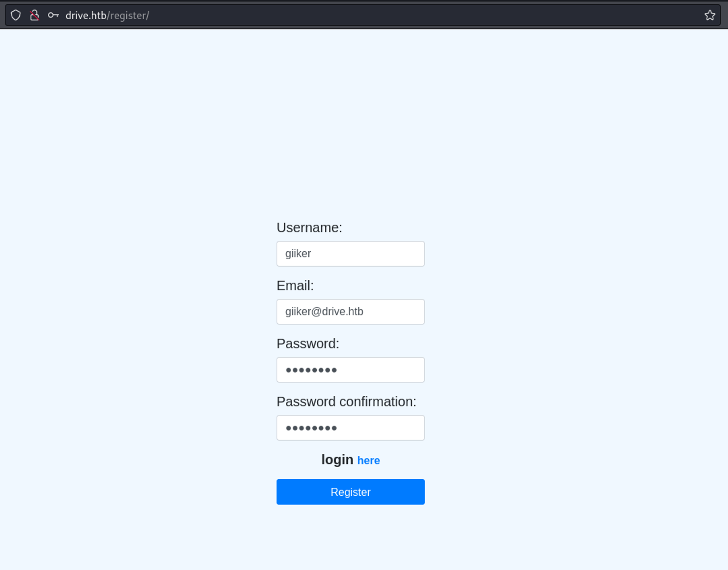Click the giiker@drive.htb email text

[324, 312]
